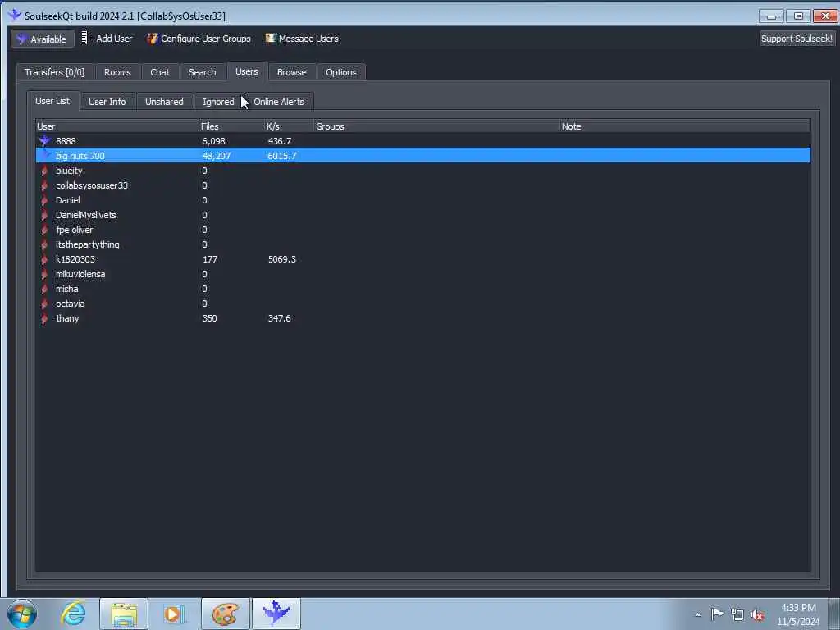Select user name mikuviolensa

[80, 274]
